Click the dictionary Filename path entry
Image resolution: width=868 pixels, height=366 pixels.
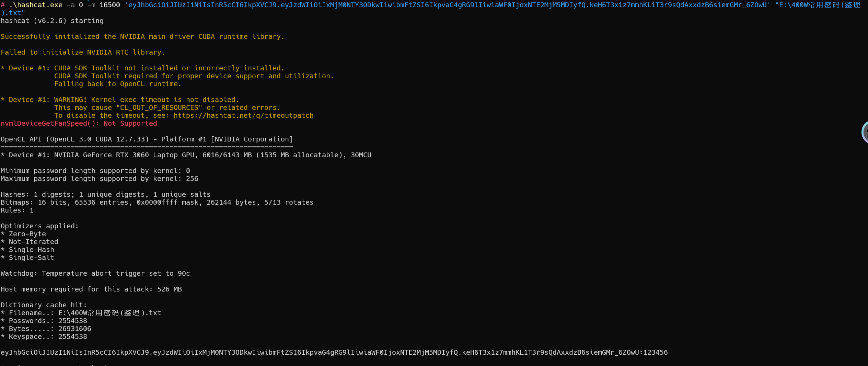[81, 313]
